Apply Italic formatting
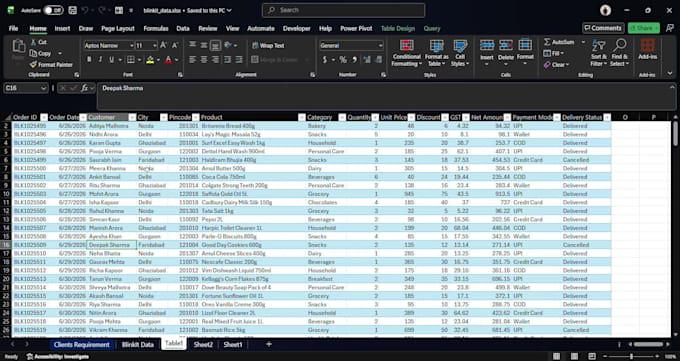The width and height of the screenshot is (680, 361). point(101,59)
